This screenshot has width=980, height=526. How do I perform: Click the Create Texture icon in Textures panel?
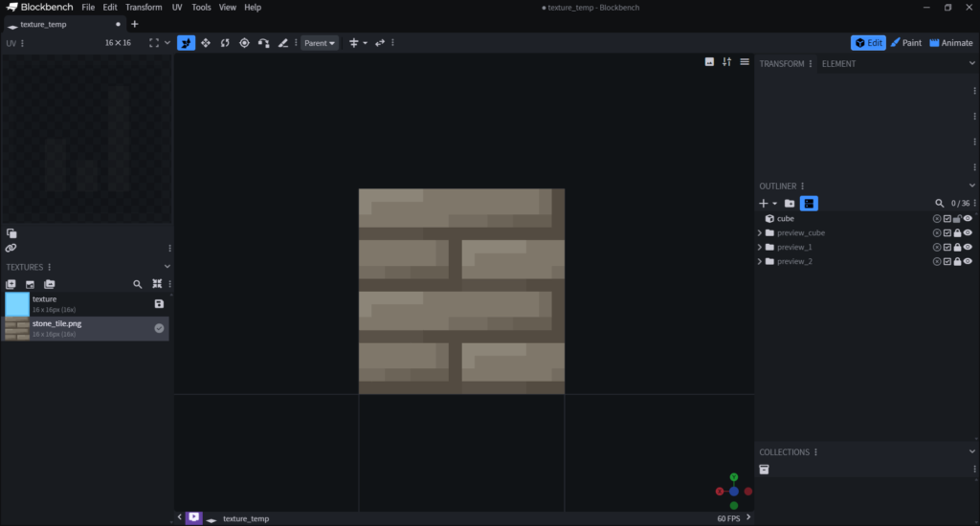(30, 284)
